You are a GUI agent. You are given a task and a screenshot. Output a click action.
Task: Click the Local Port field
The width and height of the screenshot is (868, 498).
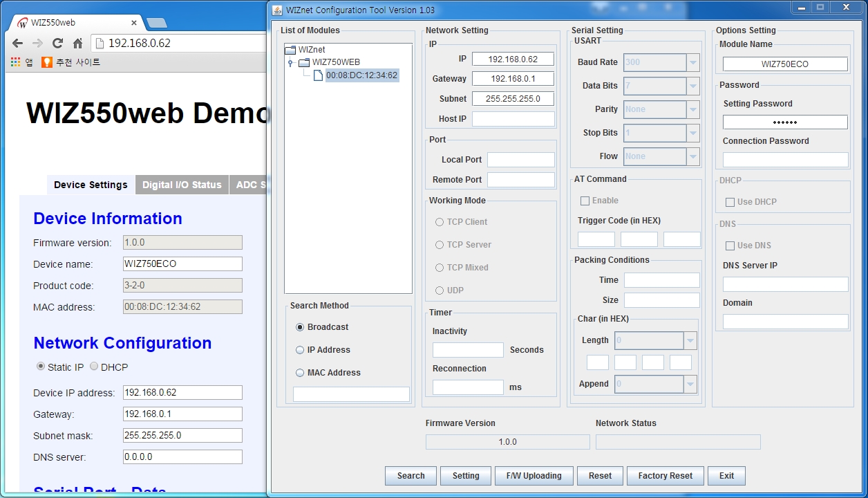pos(520,160)
